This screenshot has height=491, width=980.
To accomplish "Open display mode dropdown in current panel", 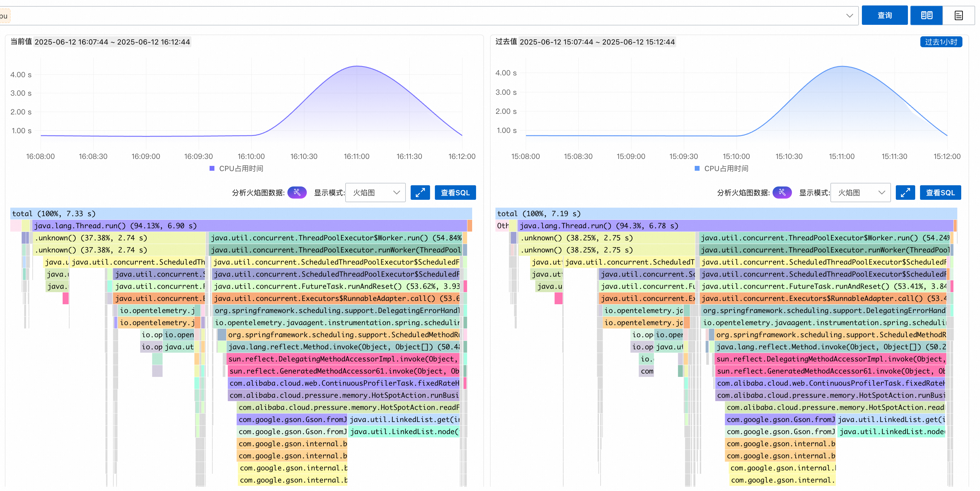I will [x=375, y=193].
